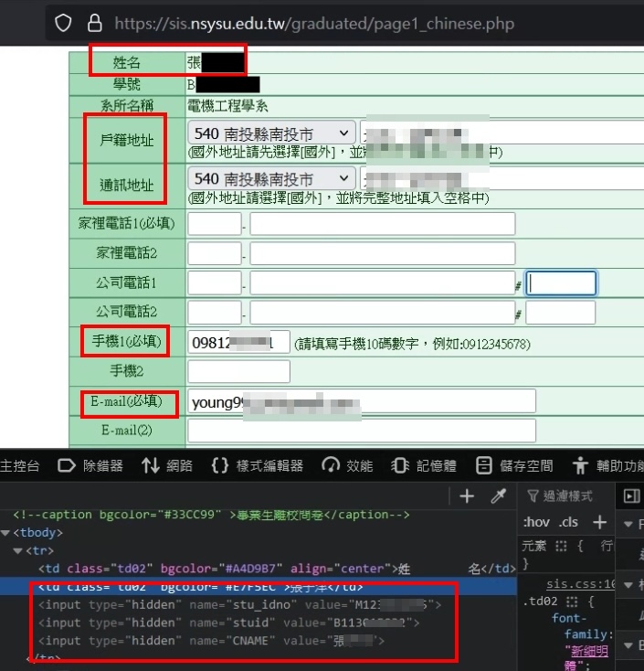Click the company phone 2 area code field
Viewport: 644px width, 671px height.
[215, 313]
